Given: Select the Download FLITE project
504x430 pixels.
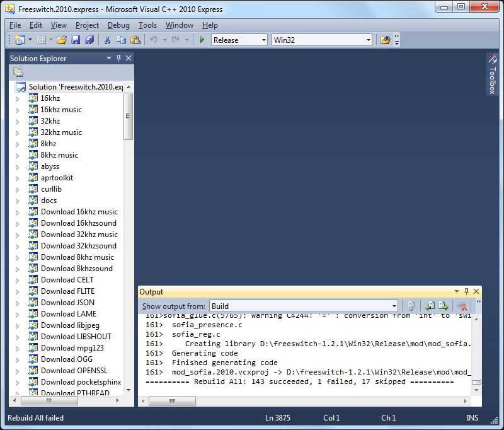Looking at the screenshot, I should click(68, 291).
